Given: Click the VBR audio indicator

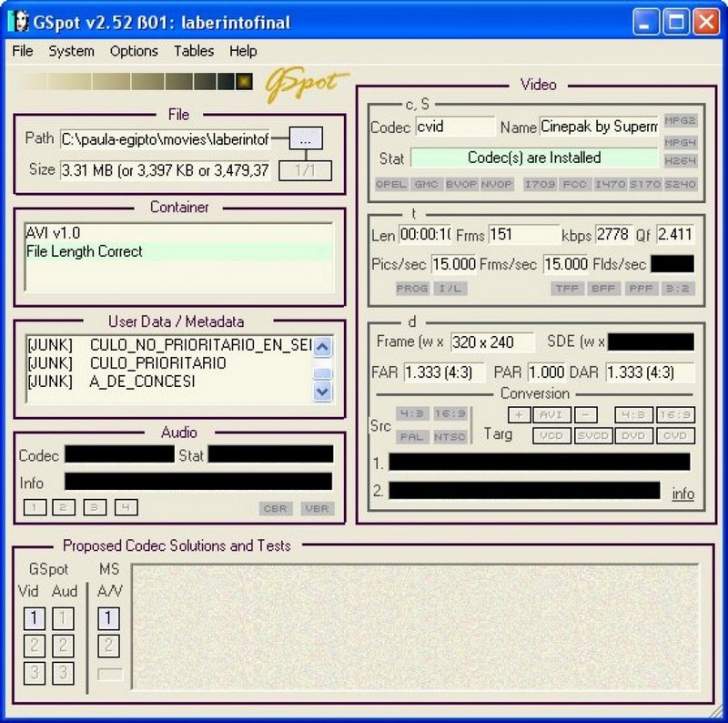Looking at the screenshot, I should pyautogui.click(x=317, y=509).
